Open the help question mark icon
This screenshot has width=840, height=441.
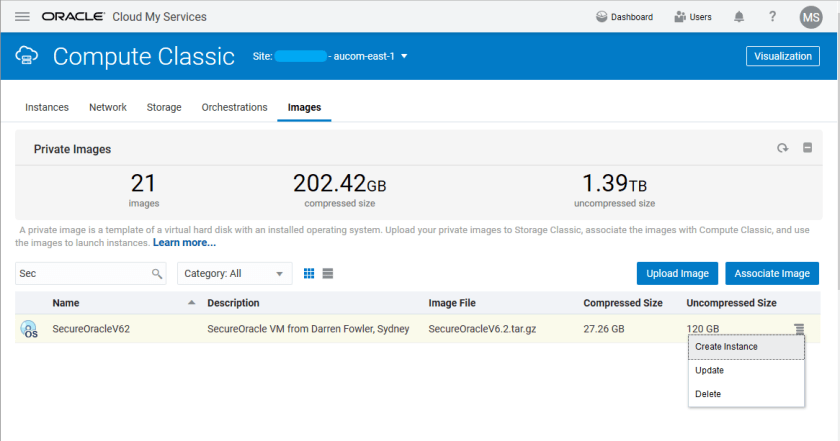point(772,17)
